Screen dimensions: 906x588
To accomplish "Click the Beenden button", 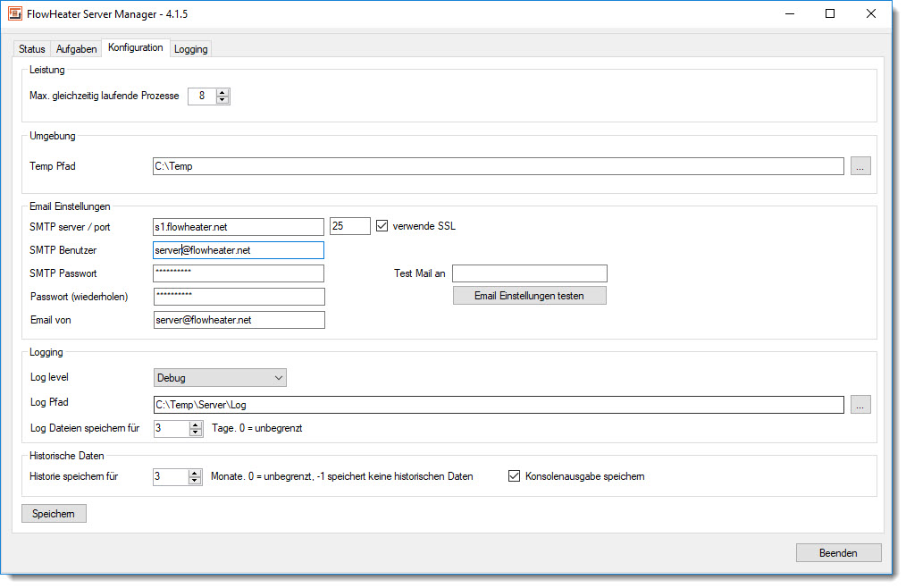I will (x=837, y=553).
